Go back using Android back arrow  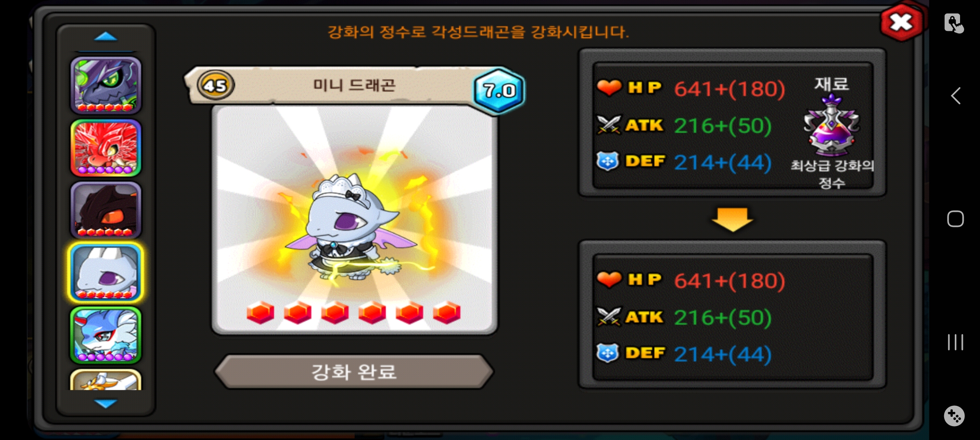click(955, 96)
